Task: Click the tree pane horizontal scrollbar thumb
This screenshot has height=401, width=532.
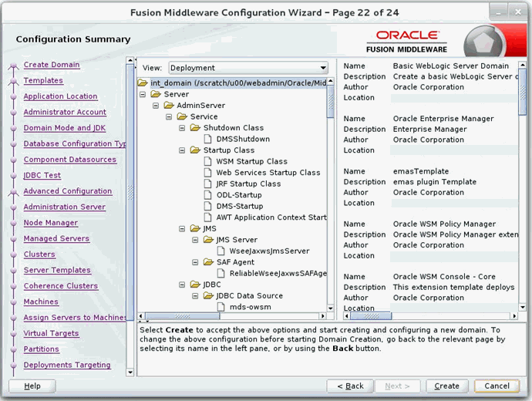Action: (x=183, y=316)
